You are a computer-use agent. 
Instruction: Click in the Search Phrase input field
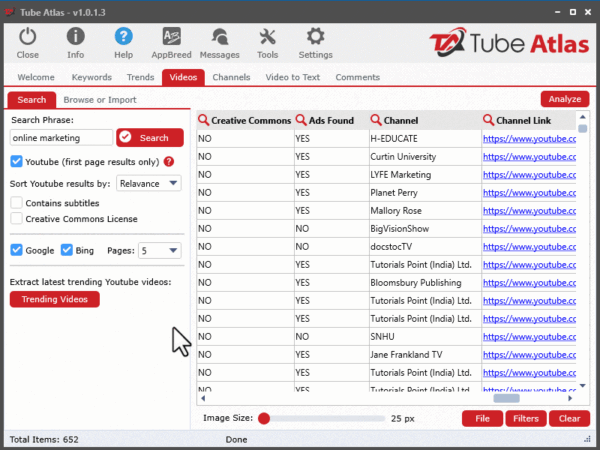[61, 138]
